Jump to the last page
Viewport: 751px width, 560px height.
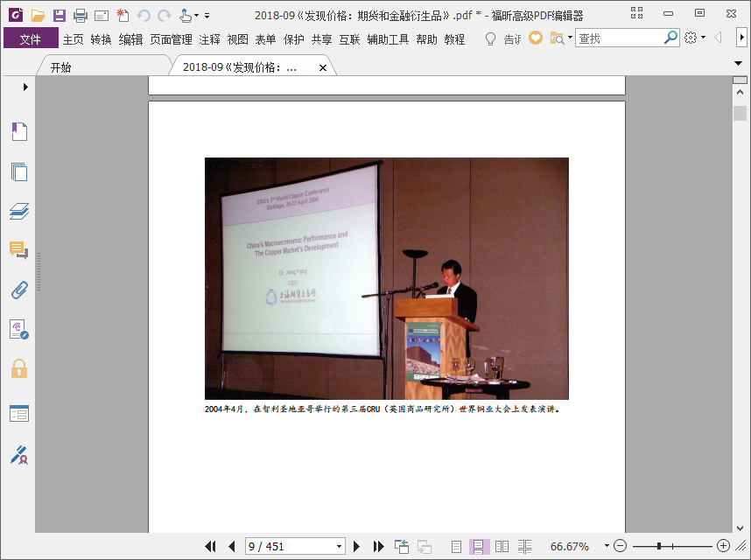(378, 546)
